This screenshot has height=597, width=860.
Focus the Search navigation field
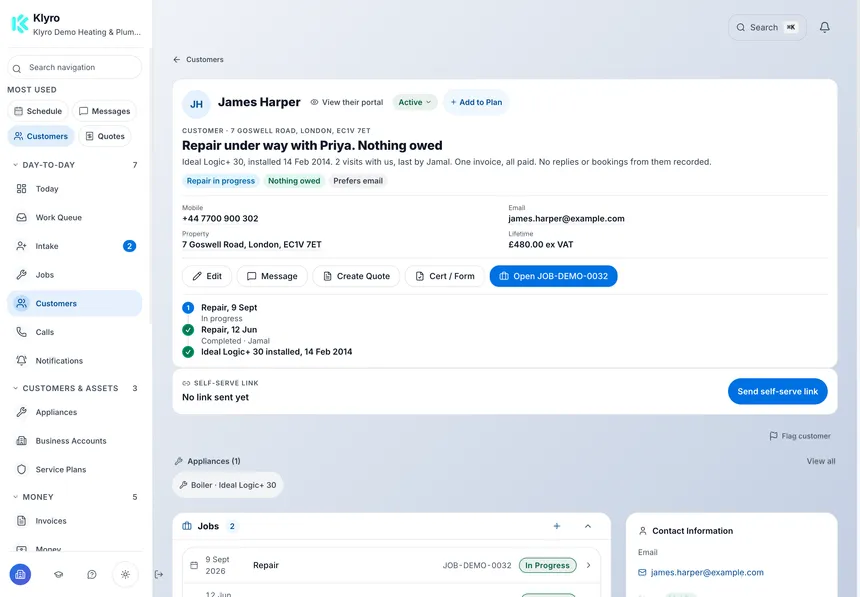click(x=75, y=67)
